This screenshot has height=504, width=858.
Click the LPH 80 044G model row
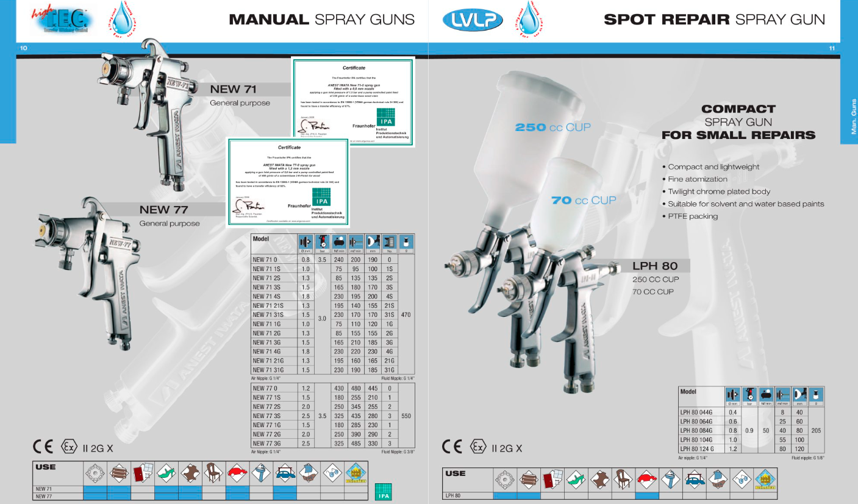tap(752, 412)
